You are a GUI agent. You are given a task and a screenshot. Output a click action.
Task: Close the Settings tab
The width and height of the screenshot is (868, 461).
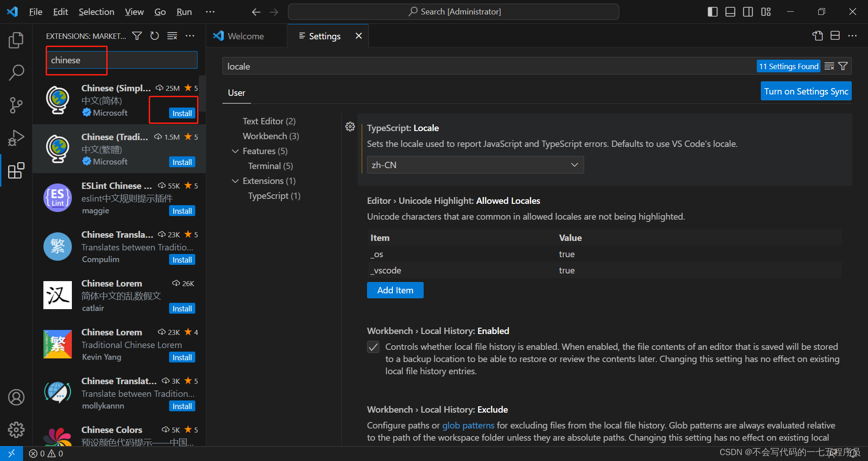pyautogui.click(x=359, y=36)
